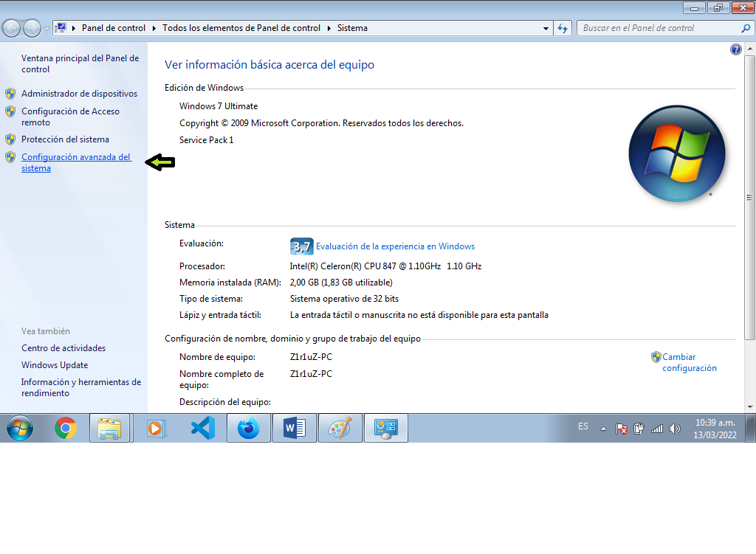Select the Intel(R) Celeron(R) CPU 847 processor value
The height and width of the screenshot is (554, 756).
[385, 266]
